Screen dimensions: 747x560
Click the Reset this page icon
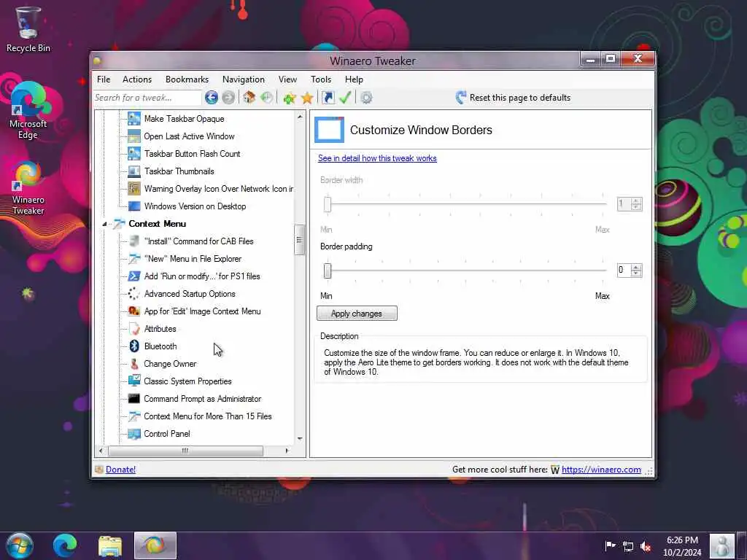click(x=460, y=98)
